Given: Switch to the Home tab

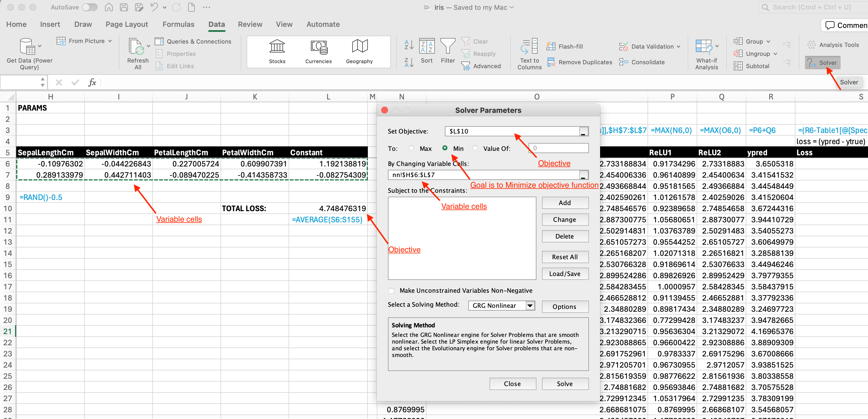Looking at the screenshot, I should click(16, 24).
